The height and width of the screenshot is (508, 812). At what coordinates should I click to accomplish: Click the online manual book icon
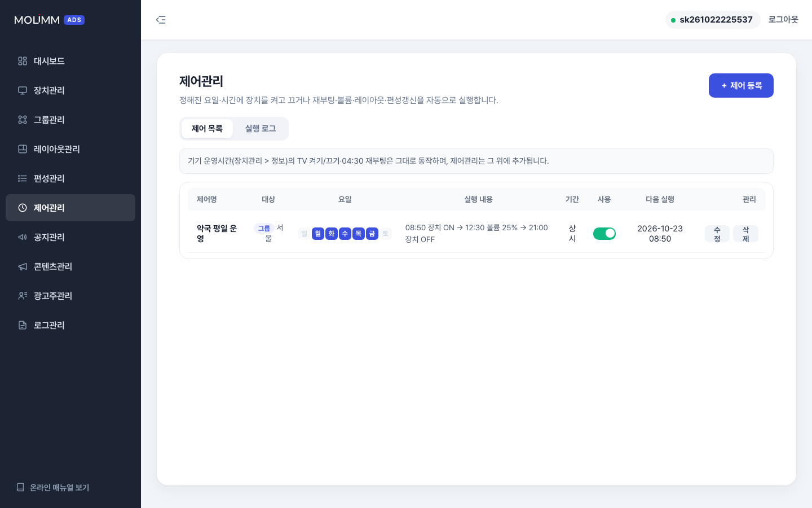click(20, 487)
